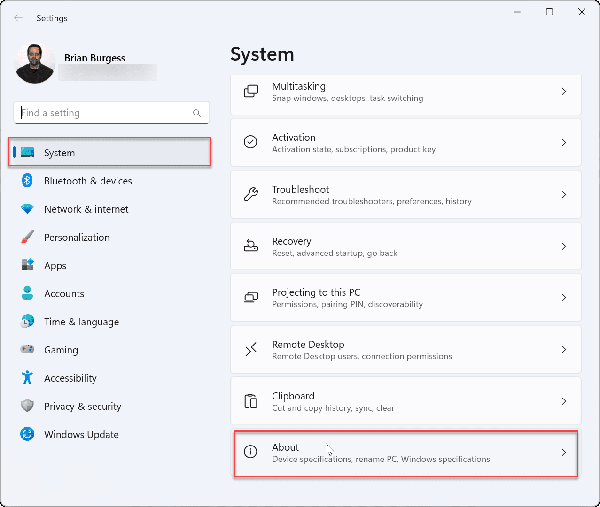The height and width of the screenshot is (507, 600).
Task: Click the Multitasking windows icon
Action: (251, 91)
